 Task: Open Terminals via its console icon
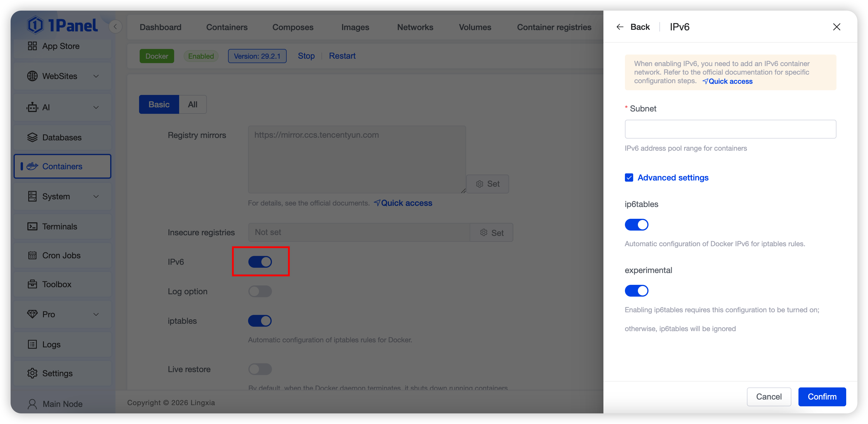click(32, 227)
